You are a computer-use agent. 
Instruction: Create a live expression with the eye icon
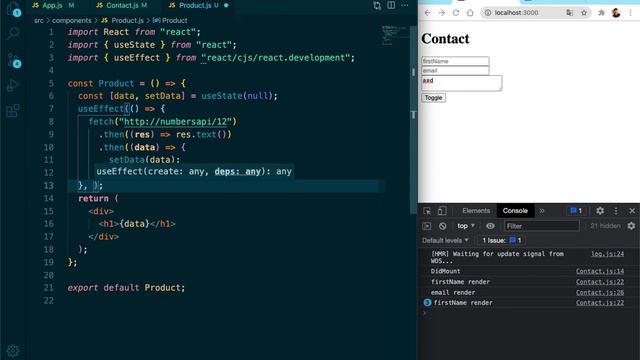[490, 226]
